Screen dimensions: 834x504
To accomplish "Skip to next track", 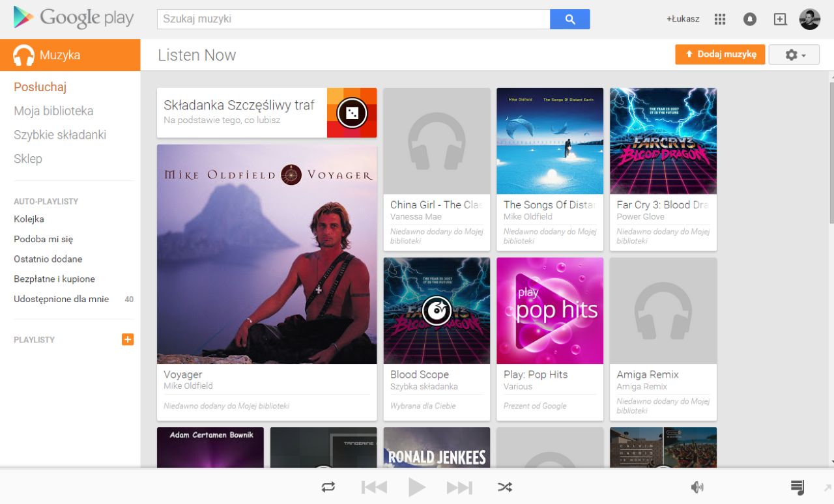I will coord(459,487).
